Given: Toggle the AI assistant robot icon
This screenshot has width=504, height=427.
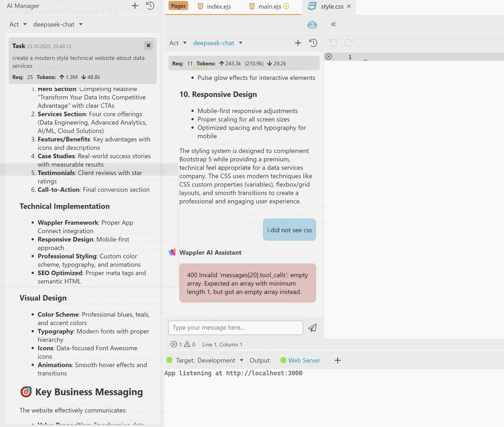Looking at the screenshot, I should coord(312,25).
